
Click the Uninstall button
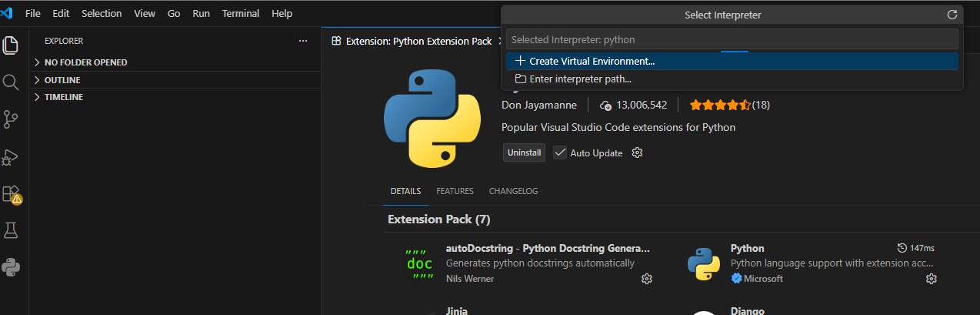point(524,152)
